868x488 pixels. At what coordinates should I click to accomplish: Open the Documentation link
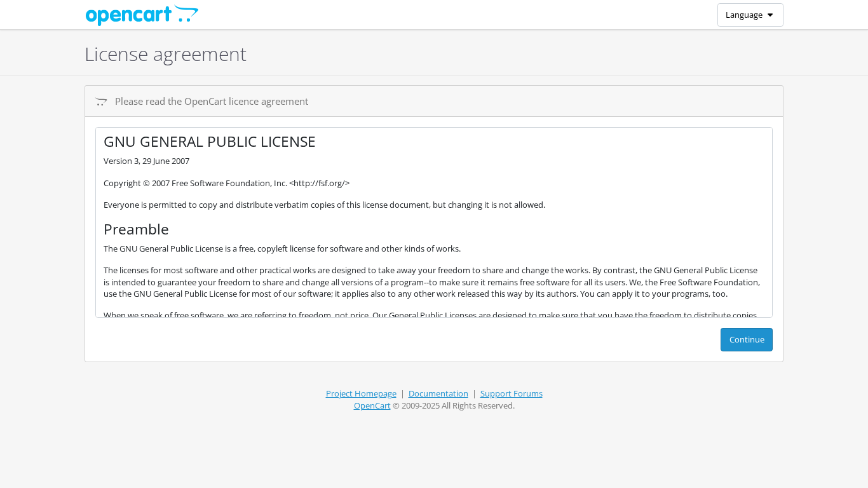(x=438, y=393)
